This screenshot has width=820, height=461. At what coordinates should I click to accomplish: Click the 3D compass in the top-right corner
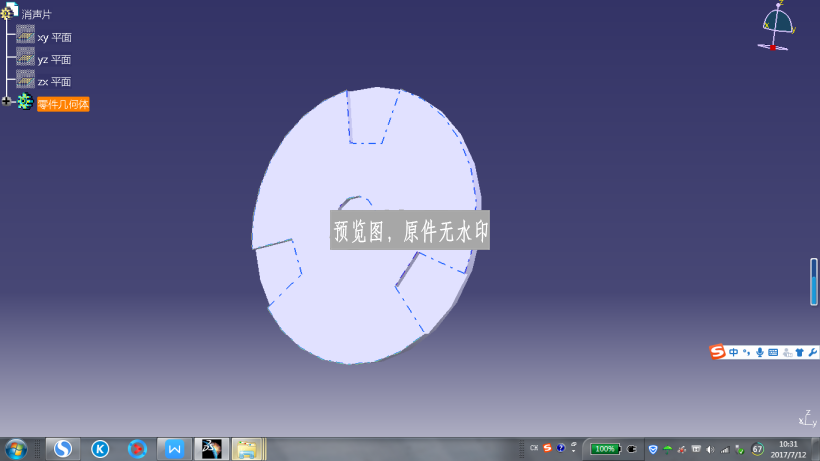(777, 26)
